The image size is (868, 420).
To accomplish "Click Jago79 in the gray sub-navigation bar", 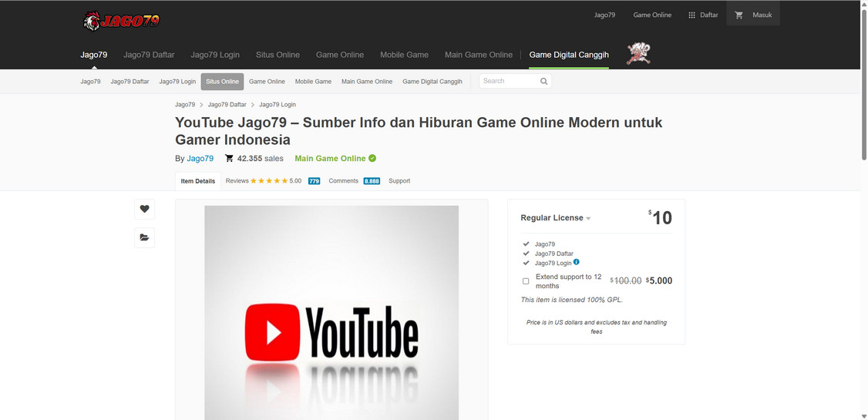I will pyautogui.click(x=90, y=82).
